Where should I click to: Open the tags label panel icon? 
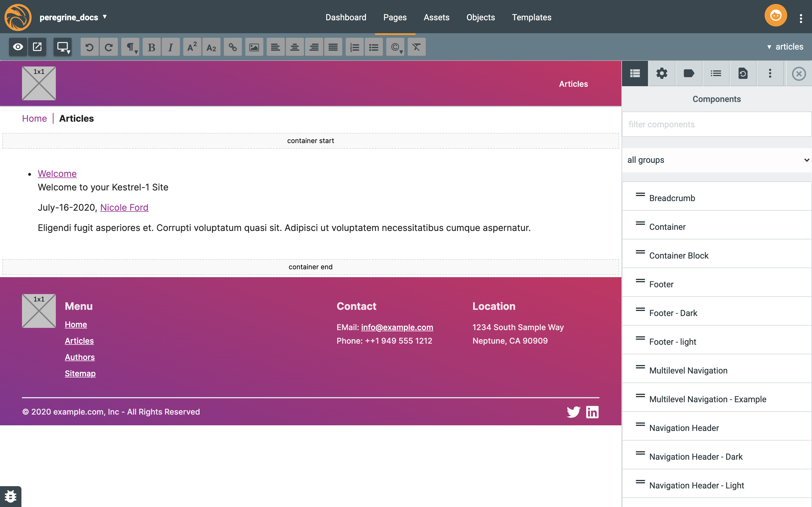click(689, 74)
